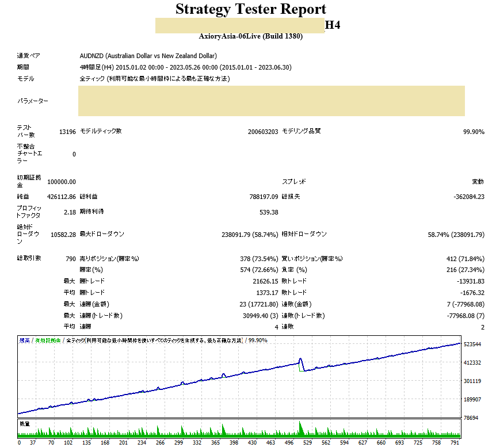Click the relative drawdown value 58.74% (238091.79)
This screenshot has height=448, width=496.
tap(456, 235)
